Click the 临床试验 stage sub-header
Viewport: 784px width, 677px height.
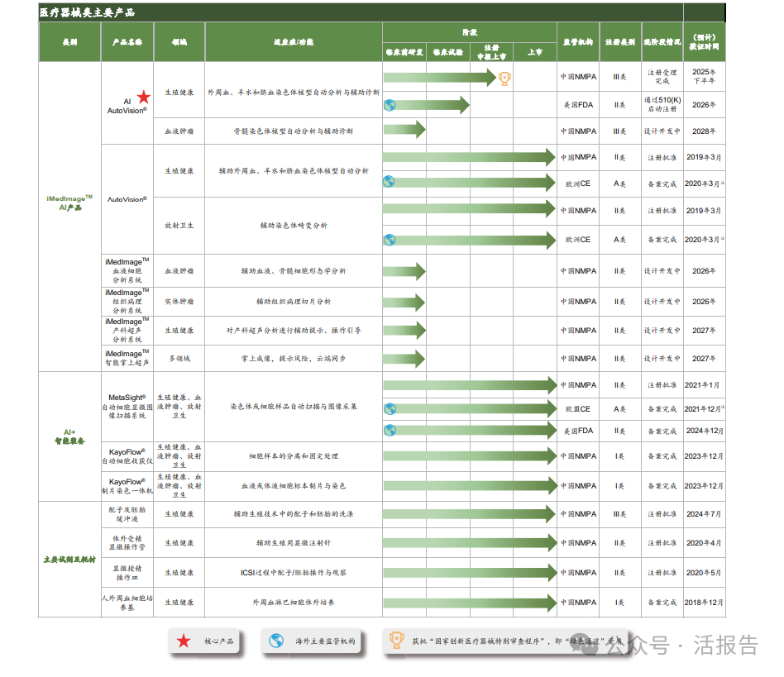point(447,52)
